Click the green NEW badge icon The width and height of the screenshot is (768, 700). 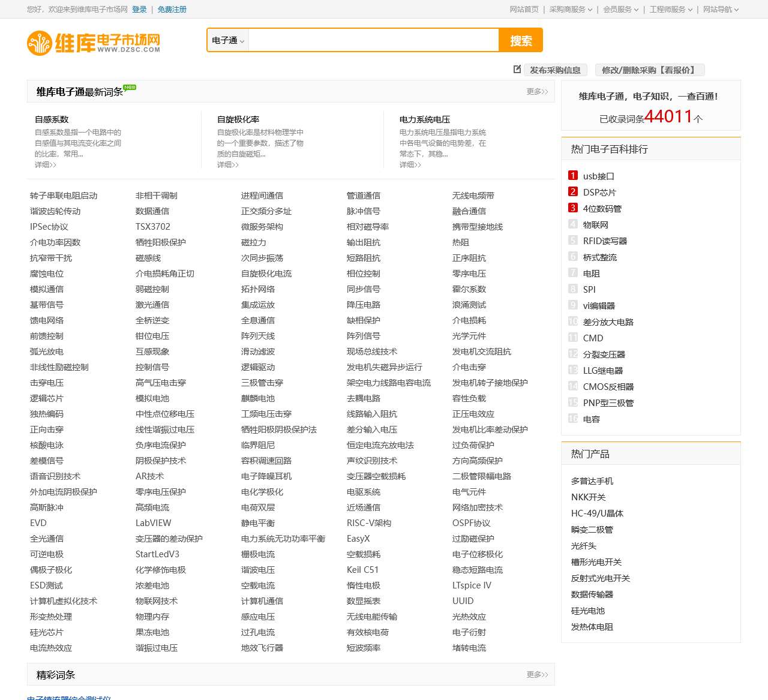130,88
